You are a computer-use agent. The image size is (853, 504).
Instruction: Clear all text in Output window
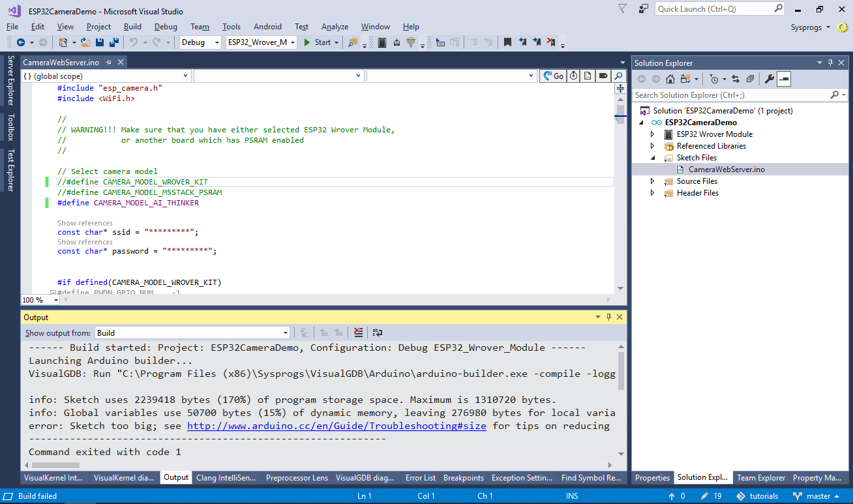click(x=358, y=333)
